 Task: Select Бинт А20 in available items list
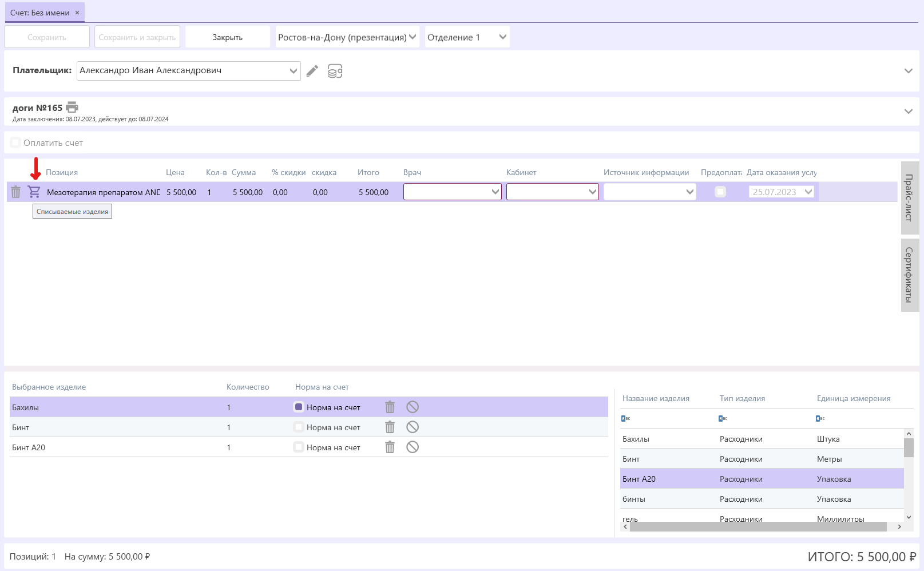pos(762,479)
